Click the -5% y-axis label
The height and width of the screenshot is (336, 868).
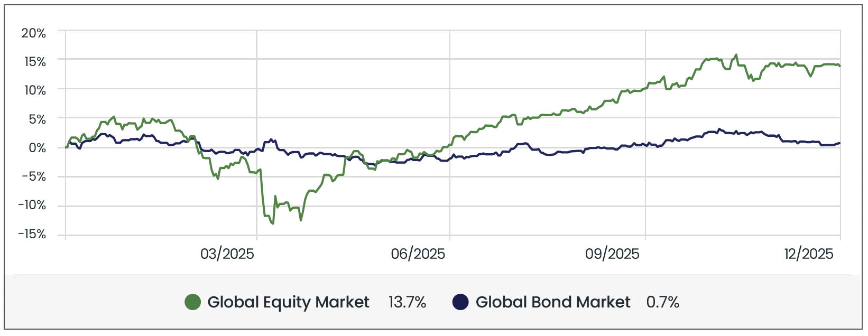click(34, 176)
